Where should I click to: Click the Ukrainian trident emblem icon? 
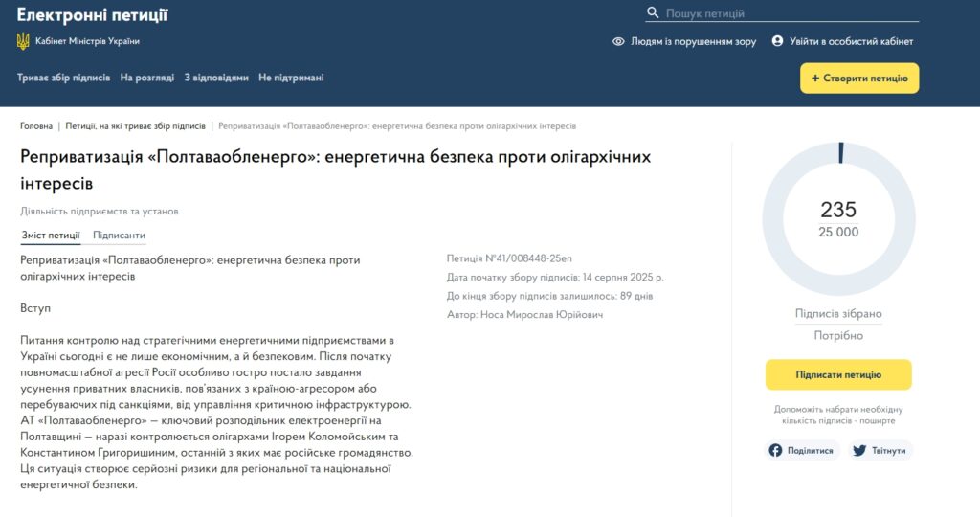pyautogui.click(x=23, y=41)
